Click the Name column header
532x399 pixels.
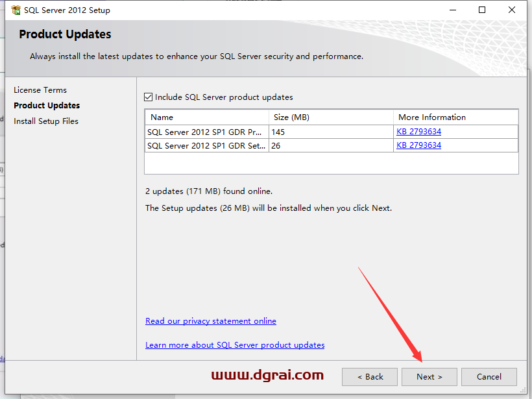point(207,117)
